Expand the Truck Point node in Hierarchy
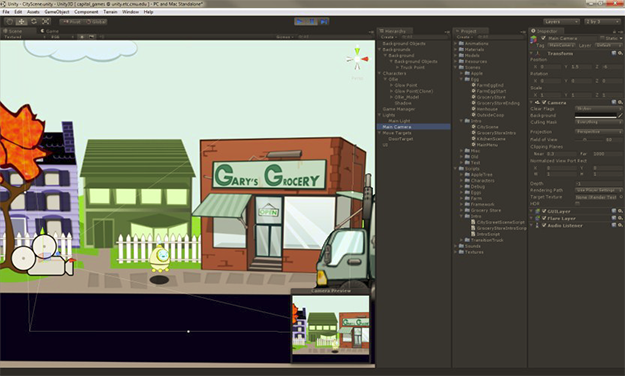Screen dimensions: 625x376 click(x=397, y=67)
